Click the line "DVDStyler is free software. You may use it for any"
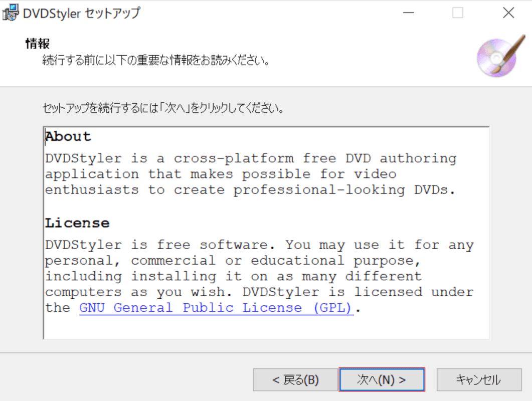This screenshot has width=532, height=401. coord(259,245)
